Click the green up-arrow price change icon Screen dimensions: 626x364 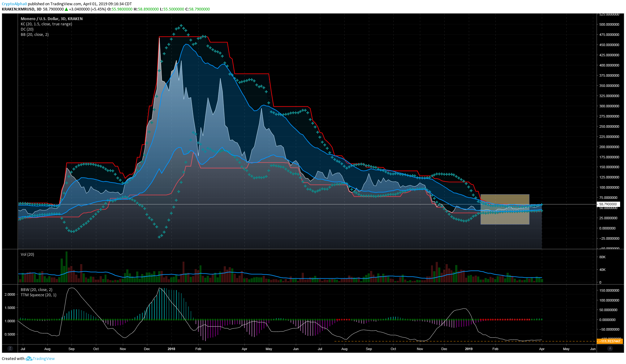66,9
